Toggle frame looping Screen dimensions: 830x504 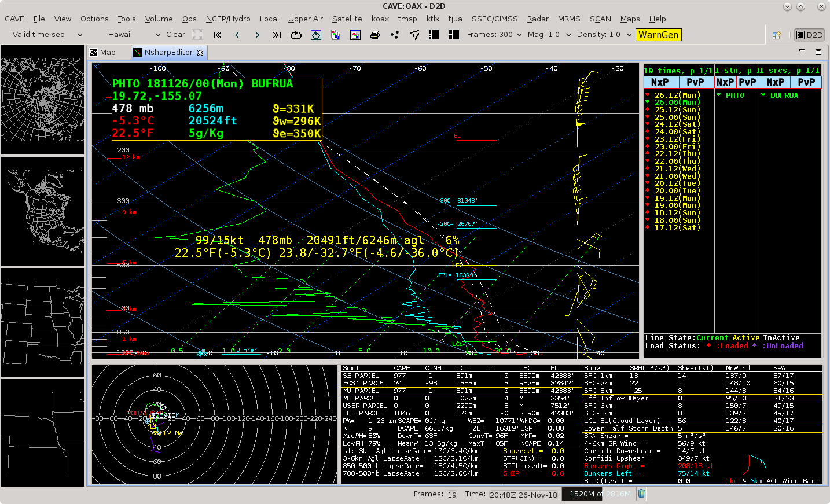tap(296, 35)
